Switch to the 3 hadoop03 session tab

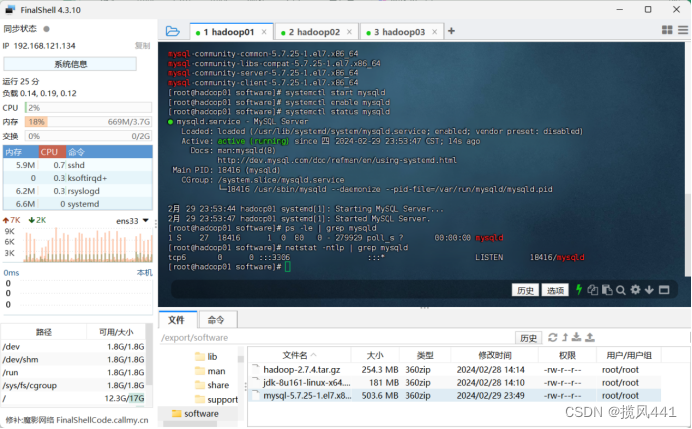coord(401,32)
